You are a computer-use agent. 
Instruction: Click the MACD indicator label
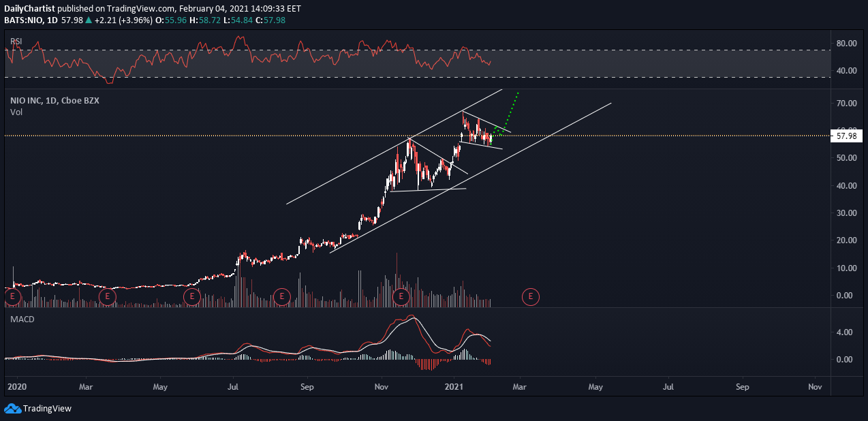22,319
